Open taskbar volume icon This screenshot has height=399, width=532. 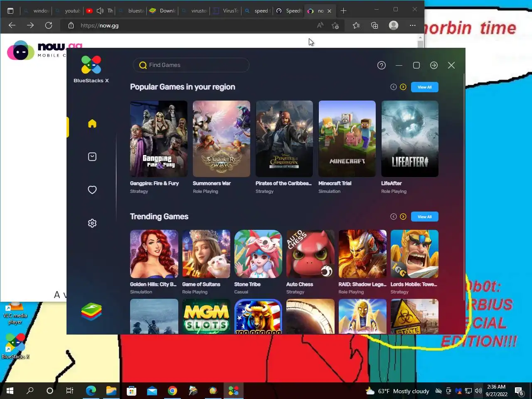[478, 391]
